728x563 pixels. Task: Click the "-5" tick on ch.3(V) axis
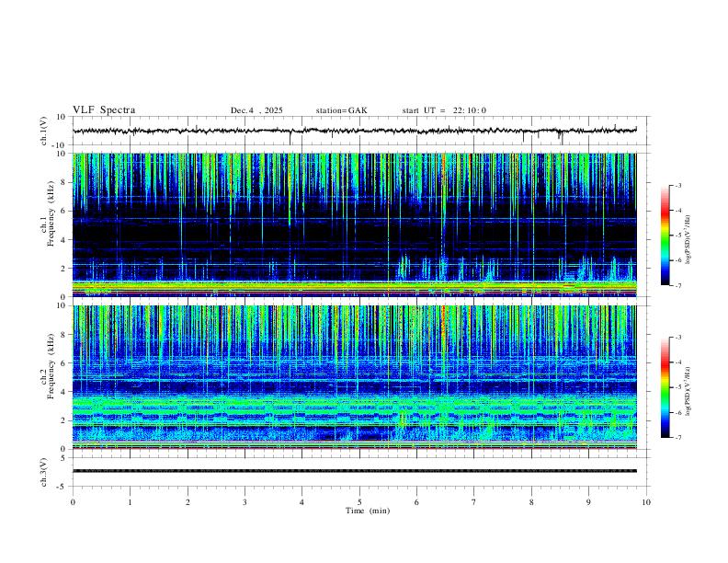tap(63, 487)
